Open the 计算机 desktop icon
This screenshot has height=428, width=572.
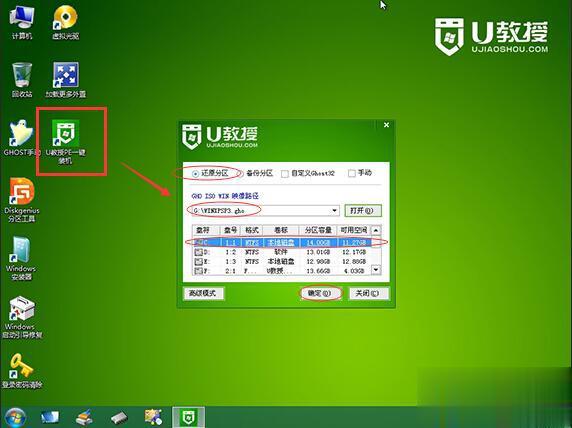pyautogui.click(x=22, y=22)
